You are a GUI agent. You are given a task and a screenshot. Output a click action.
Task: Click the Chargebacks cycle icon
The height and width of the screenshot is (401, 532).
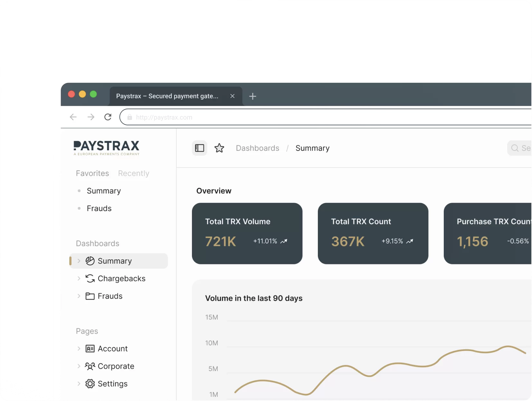coord(90,279)
